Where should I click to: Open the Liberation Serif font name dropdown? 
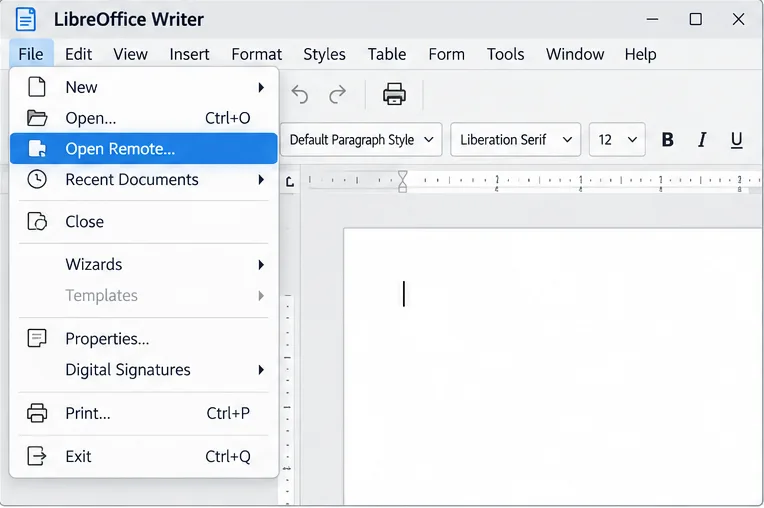point(516,140)
